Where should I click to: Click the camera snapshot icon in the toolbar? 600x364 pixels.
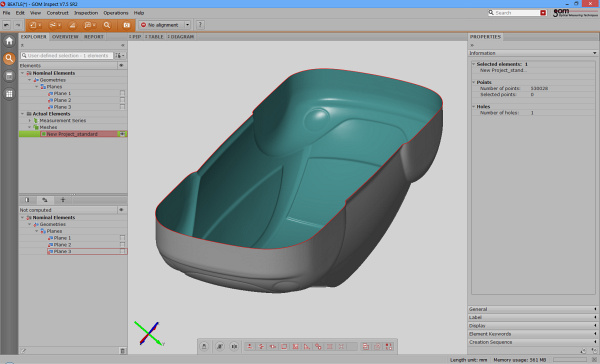click(x=126, y=25)
